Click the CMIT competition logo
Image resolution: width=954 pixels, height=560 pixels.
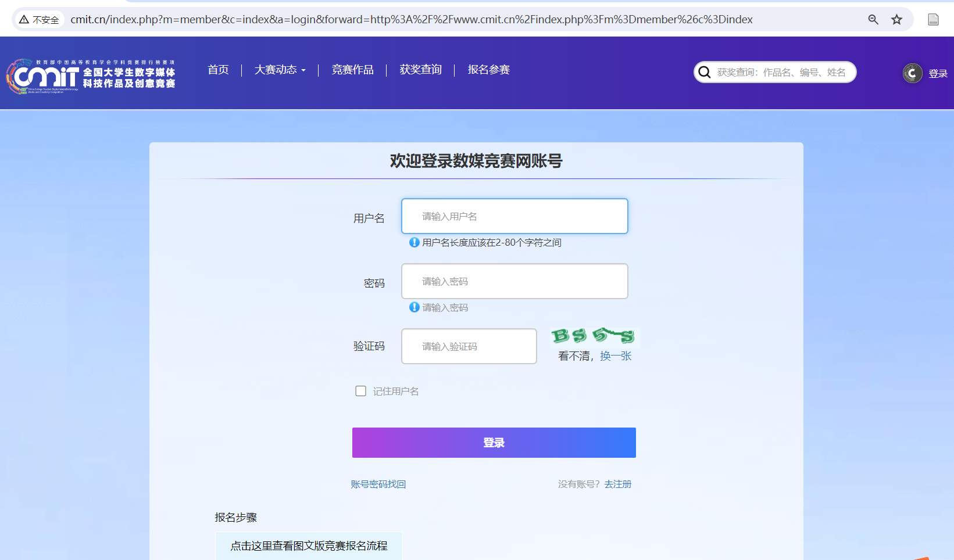click(90, 76)
